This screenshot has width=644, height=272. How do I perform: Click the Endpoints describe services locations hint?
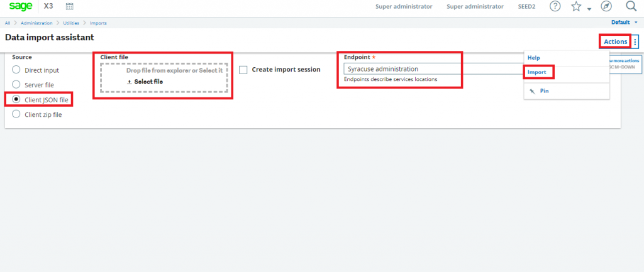(391, 79)
